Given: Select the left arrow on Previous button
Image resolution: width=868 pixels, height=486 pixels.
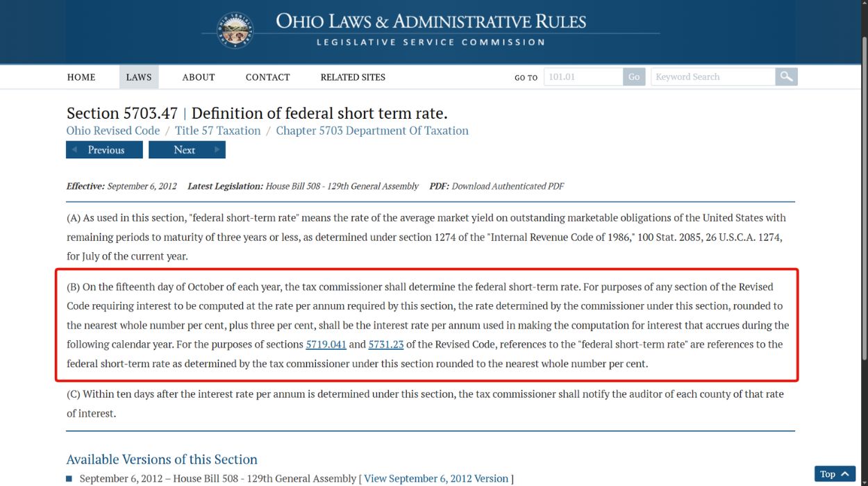Looking at the screenshot, I should point(75,149).
